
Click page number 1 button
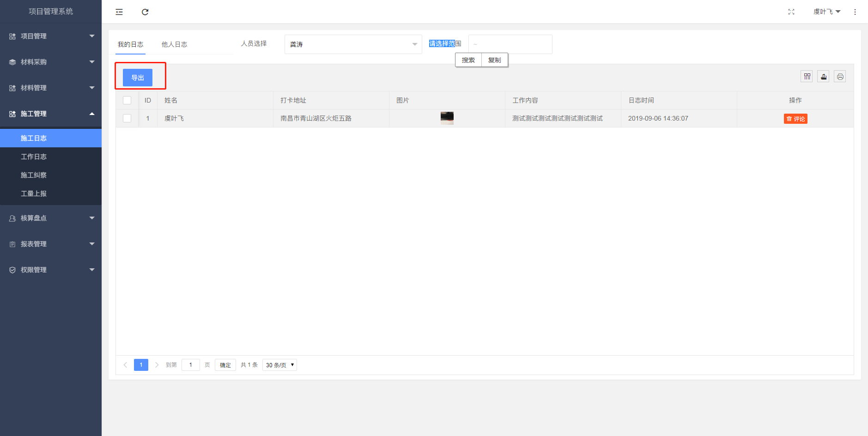[x=141, y=365]
